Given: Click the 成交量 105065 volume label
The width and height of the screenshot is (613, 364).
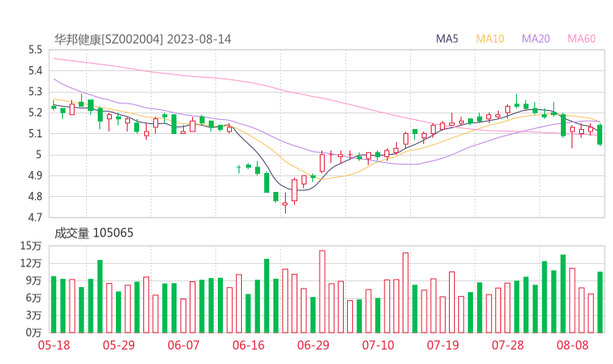Looking at the screenshot, I should [x=94, y=233].
